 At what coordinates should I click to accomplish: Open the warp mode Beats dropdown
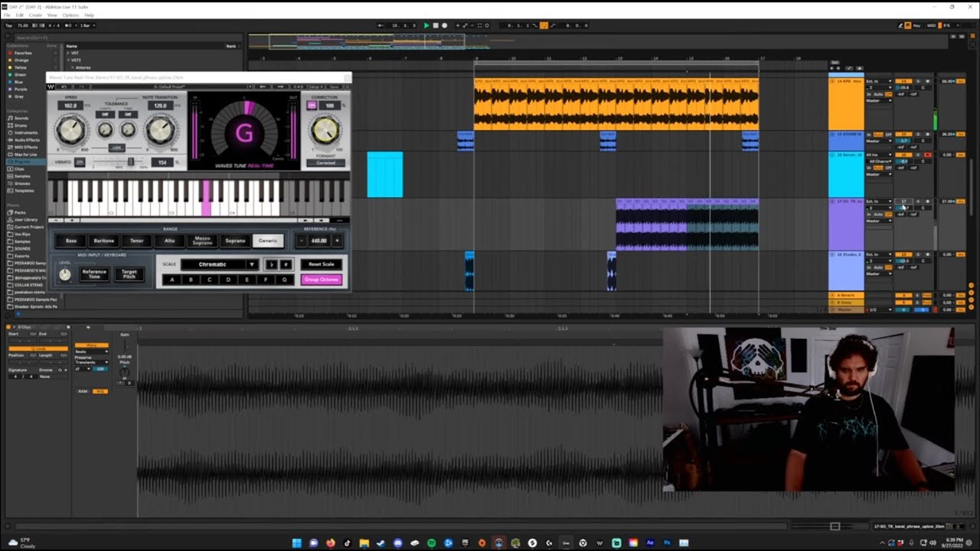coord(92,352)
